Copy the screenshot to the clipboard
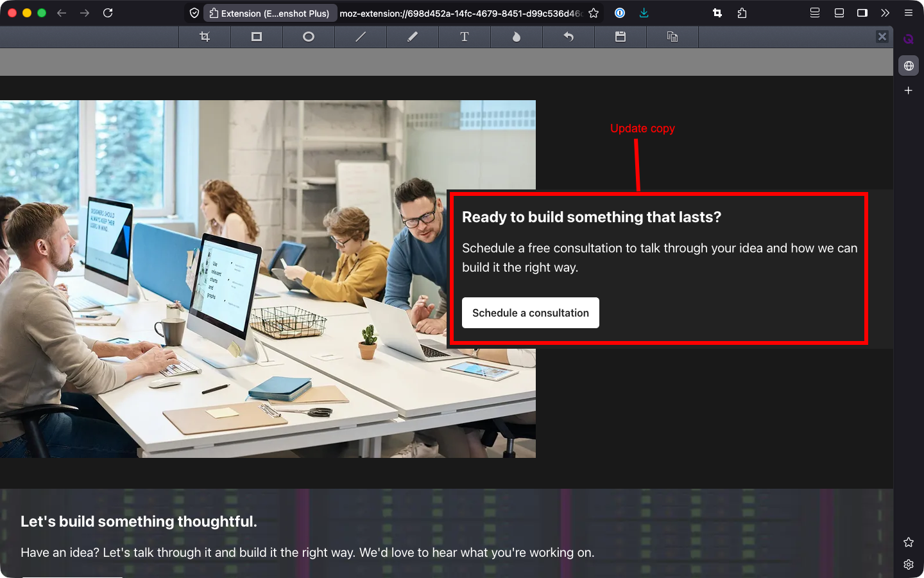This screenshot has height=578, width=924. click(x=672, y=37)
